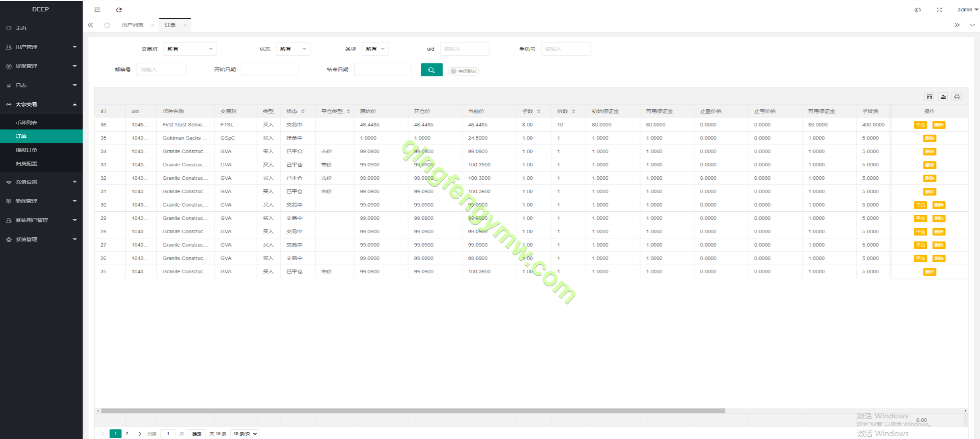This screenshot has height=439, width=980.
Task: Switch to the 用户列表 tab
Action: (132, 25)
